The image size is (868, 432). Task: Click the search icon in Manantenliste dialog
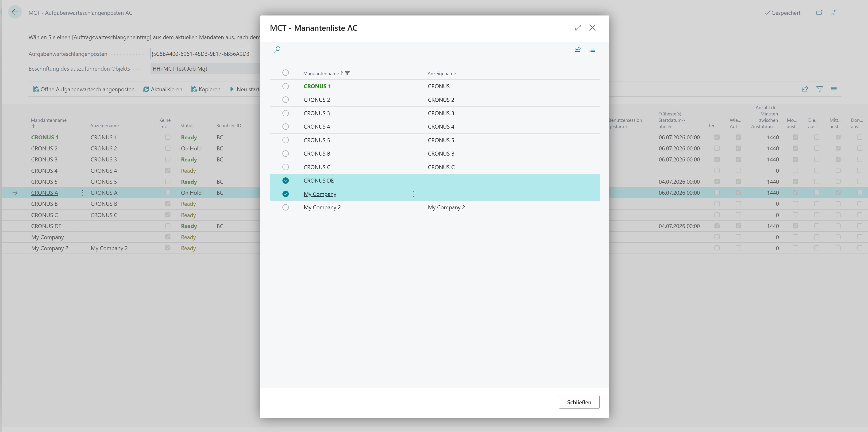click(277, 50)
